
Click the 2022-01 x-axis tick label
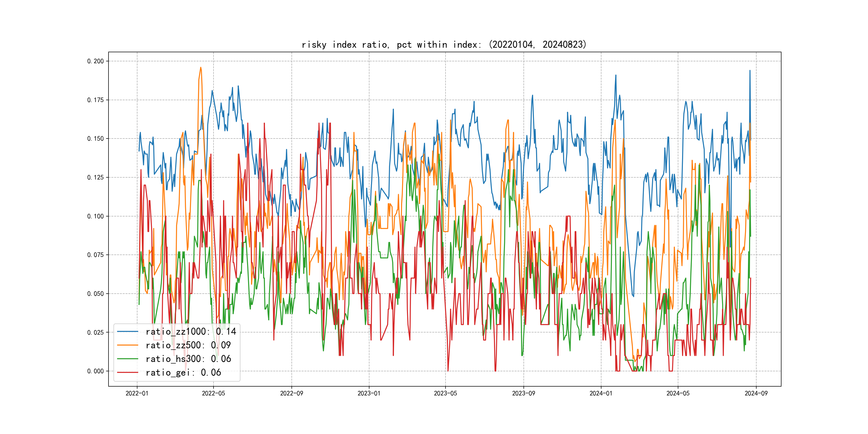click(x=137, y=393)
